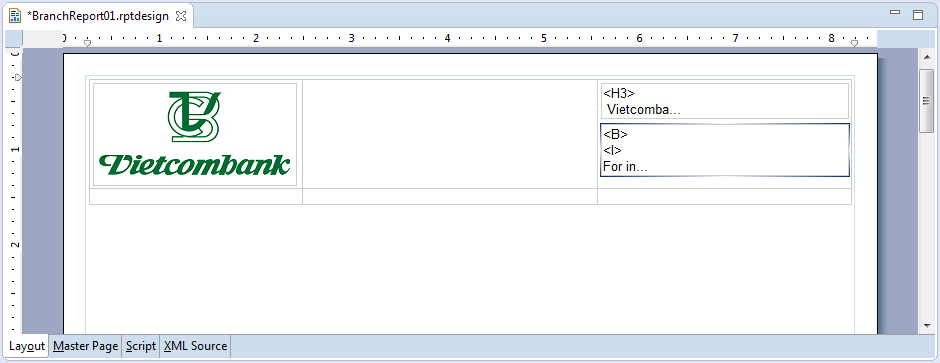Maximize the editor pane
Screen dimensions: 940x363
coord(918,15)
